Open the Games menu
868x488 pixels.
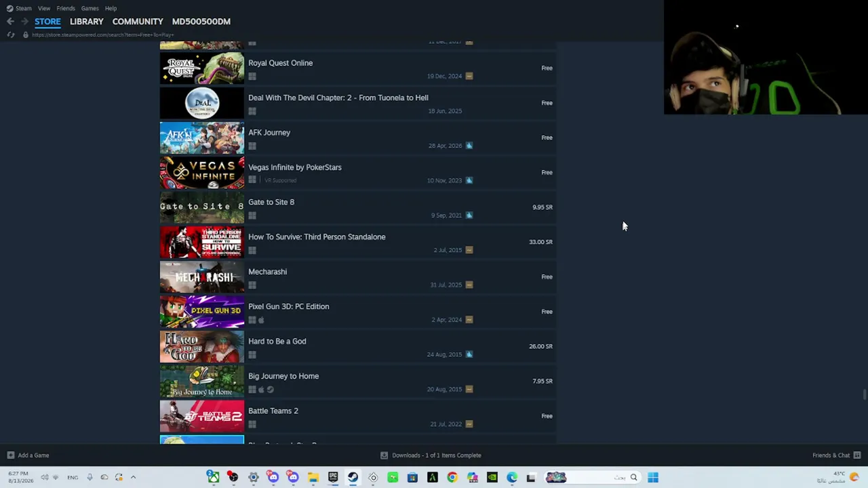point(90,8)
